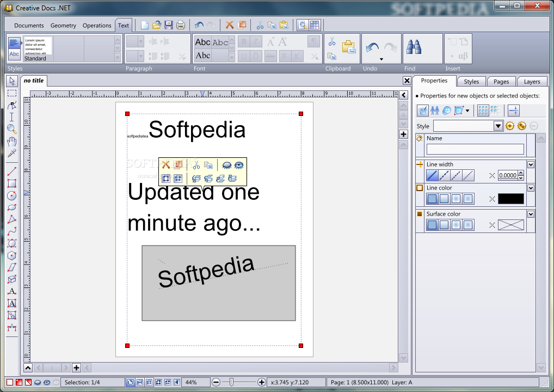Pick the rectangular marquee selection tool
This screenshot has height=392, width=554.
[x=12, y=93]
